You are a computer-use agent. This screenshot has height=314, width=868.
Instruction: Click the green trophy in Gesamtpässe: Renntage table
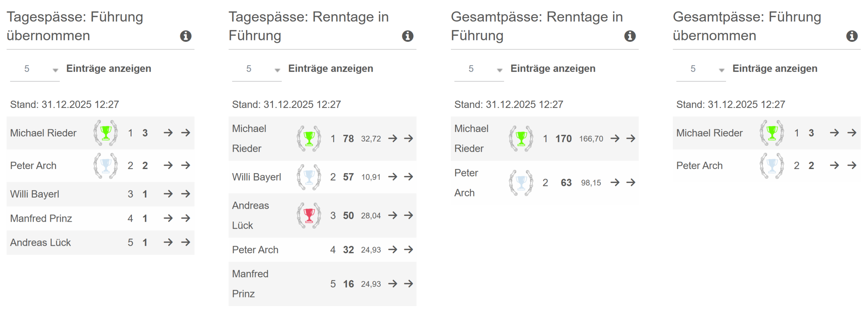[521, 138]
